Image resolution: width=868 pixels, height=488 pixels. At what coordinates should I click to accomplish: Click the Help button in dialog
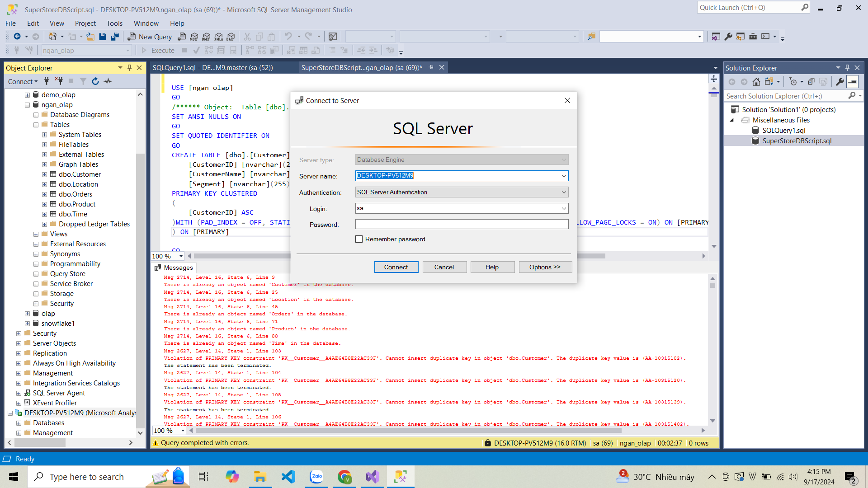(x=492, y=267)
